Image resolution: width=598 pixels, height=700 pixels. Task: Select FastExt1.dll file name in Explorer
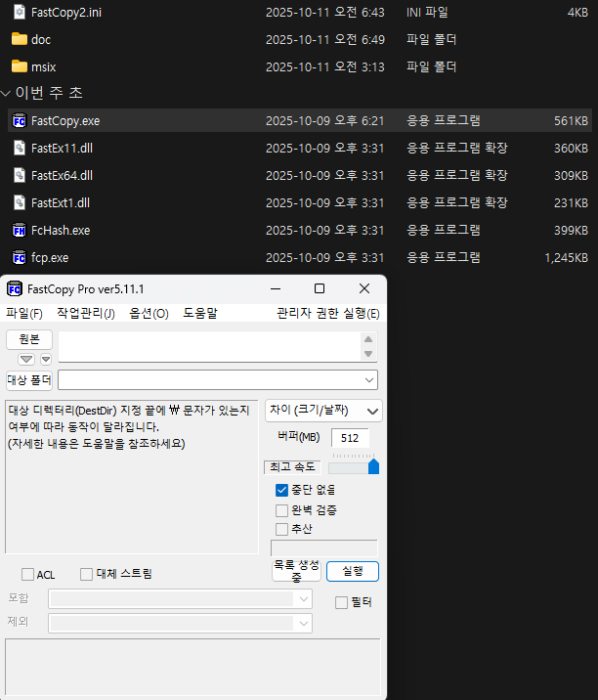[x=61, y=203]
